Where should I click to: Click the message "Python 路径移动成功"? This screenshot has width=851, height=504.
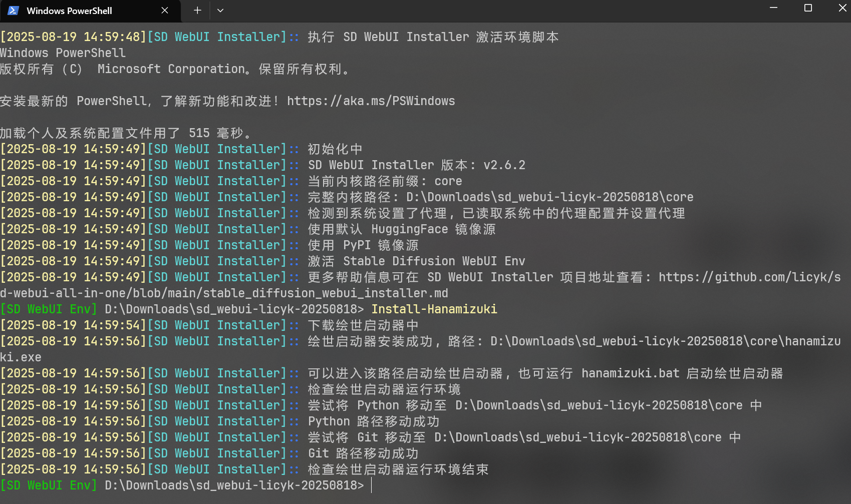coord(374,421)
